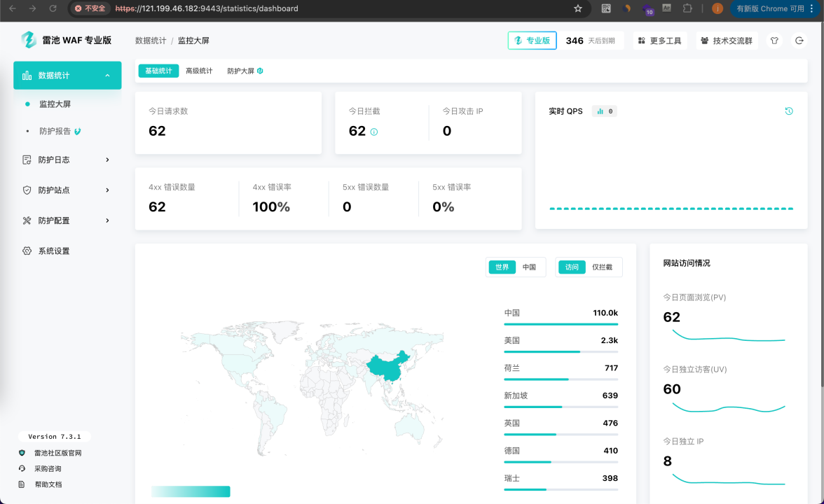824x504 pixels.
Task: Click the 346 天后到期 expiry text
Action: pos(590,41)
